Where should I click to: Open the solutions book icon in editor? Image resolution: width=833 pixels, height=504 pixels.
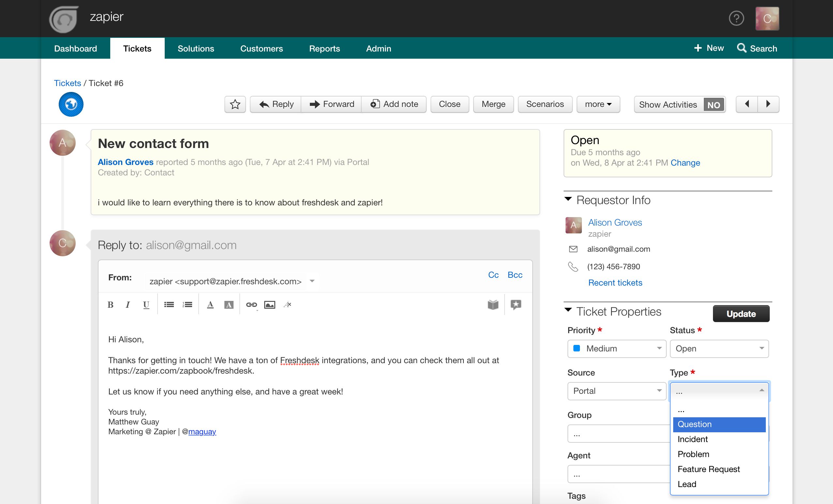(493, 305)
